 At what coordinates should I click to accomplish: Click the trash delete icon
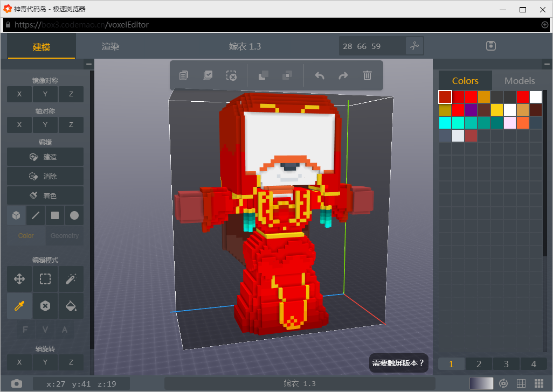click(x=367, y=75)
